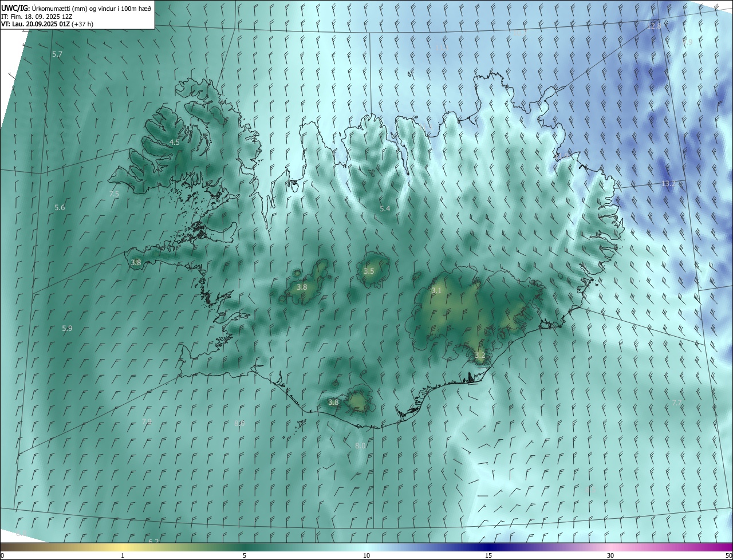Click the 13.2 value label
This screenshot has height=560, width=733.
tap(668, 184)
